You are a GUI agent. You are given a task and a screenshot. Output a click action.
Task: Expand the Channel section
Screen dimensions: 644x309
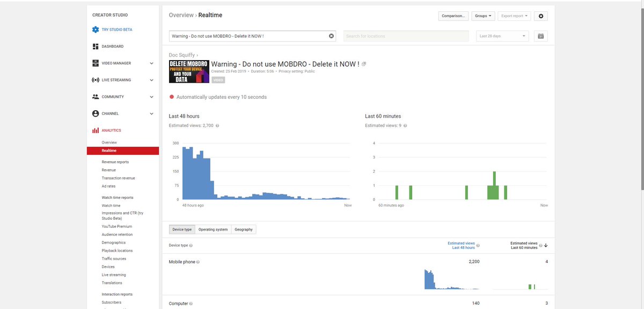(x=151, y=114)
